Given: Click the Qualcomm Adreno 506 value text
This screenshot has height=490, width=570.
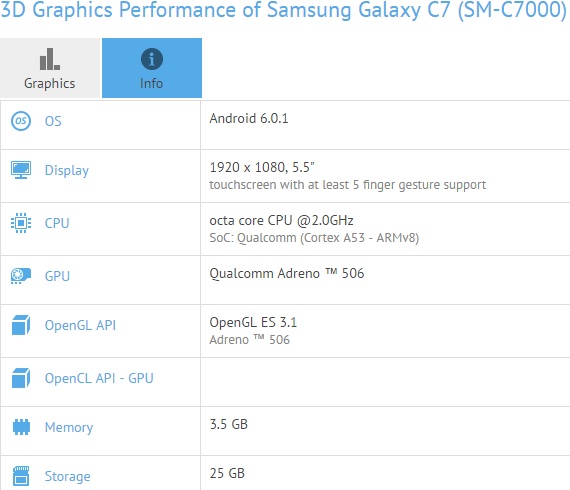Looking at the screenshot, I should tap(286, 273).
